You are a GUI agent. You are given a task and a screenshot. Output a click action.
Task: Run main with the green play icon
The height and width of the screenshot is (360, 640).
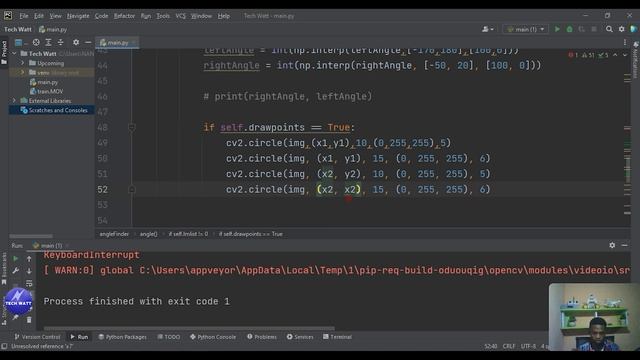pos(557,29)
